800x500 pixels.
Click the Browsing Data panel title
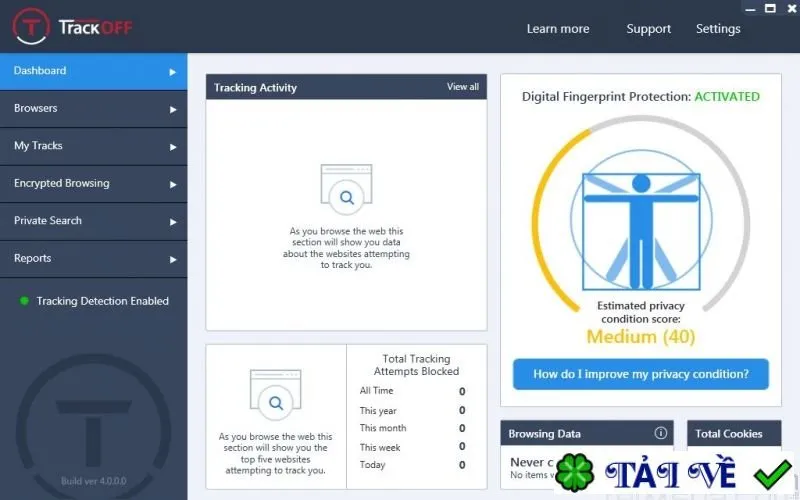pos(544,434)
